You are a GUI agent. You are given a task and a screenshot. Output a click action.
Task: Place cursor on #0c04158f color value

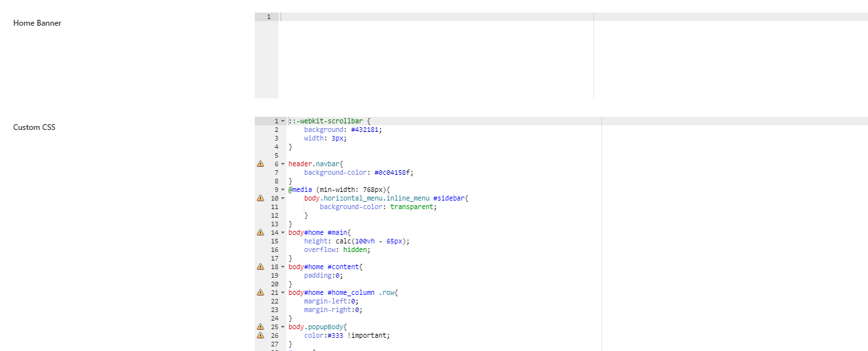click(393, 172)
